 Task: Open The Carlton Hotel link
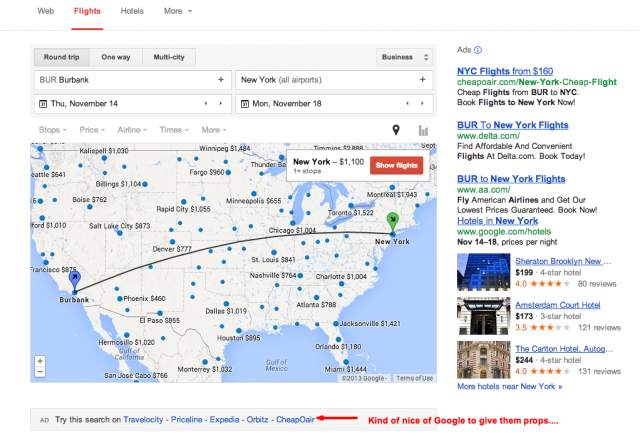point(564,349)
